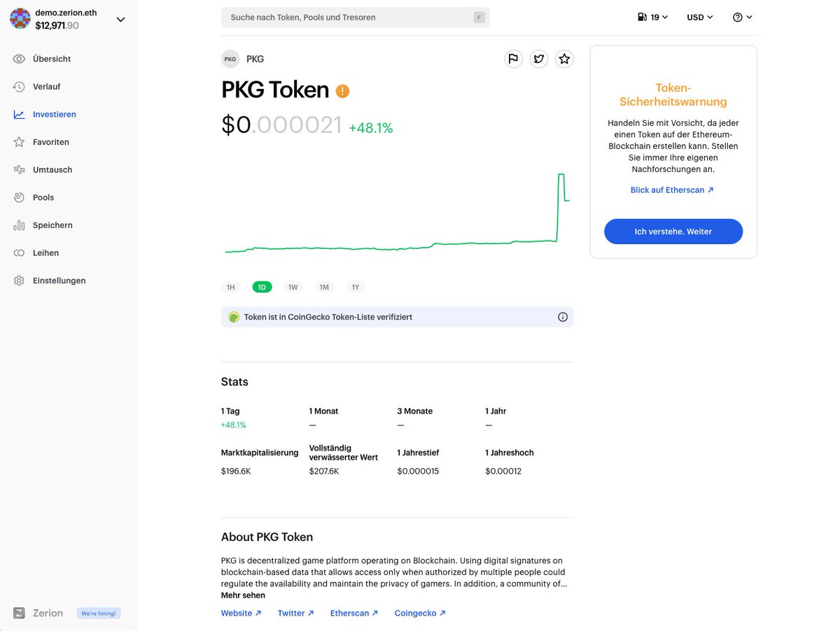840x631 pixels.
Task: Click the +48.1% price change value
Action: pos(371,128)
